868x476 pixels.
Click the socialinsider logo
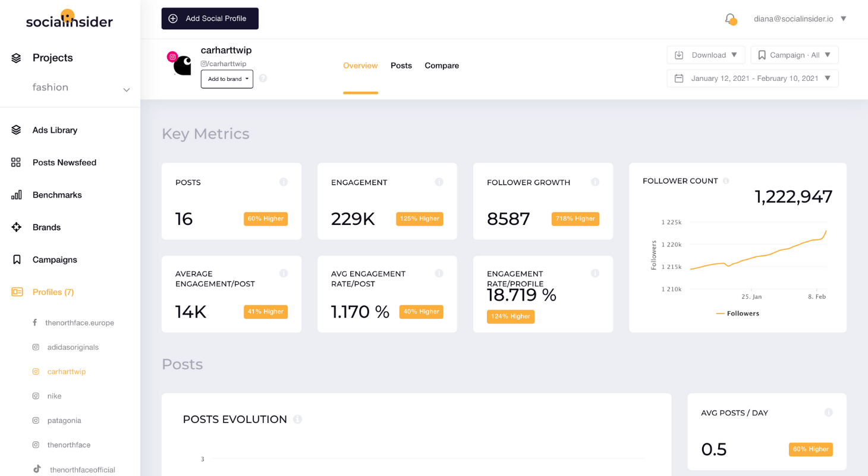coord(69,19)
